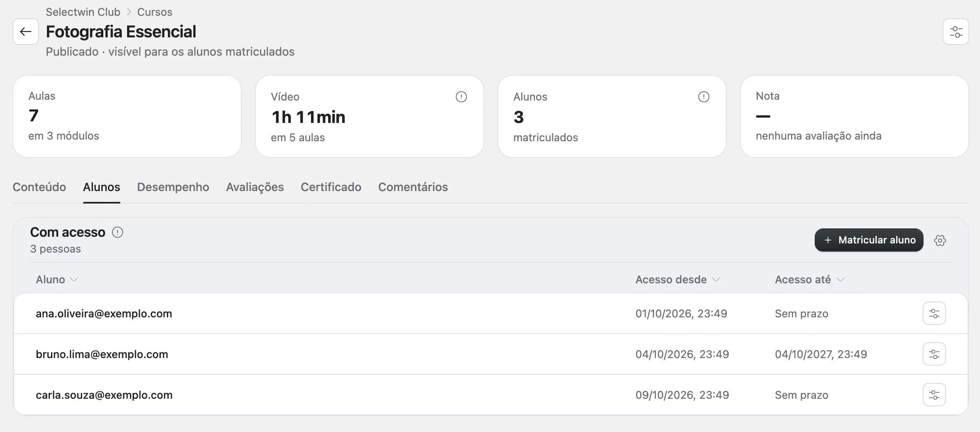Click Sem prazo in carla.souza row
Image resolution: width=980 pixels, height=432 pixels.
pyautogui.click(x=801, y=395)
